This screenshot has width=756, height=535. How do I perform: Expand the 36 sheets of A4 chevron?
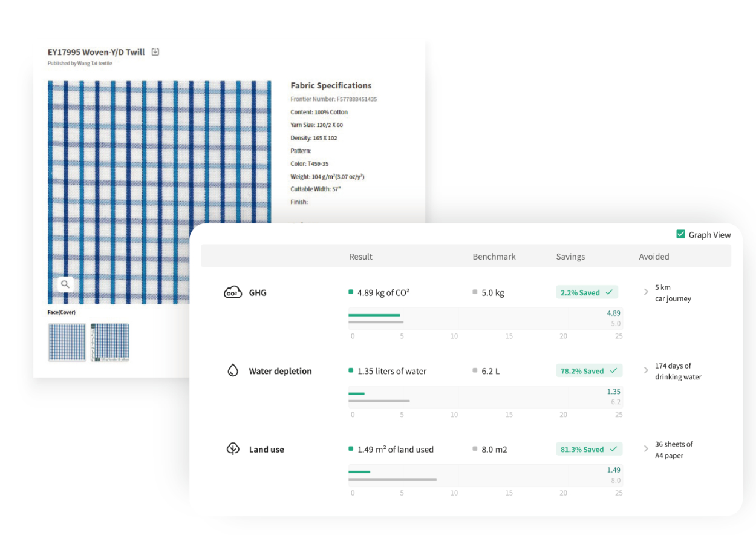646,449
